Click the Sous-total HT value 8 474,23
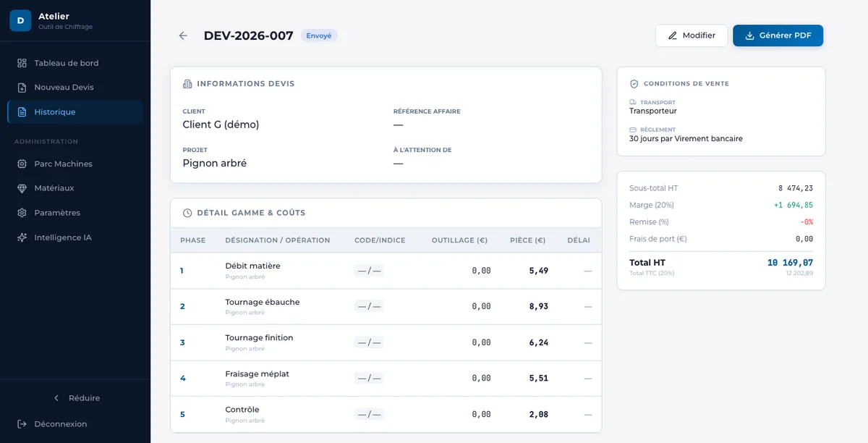The height and width of the screenshot is (443, 868). coord(796,188)
